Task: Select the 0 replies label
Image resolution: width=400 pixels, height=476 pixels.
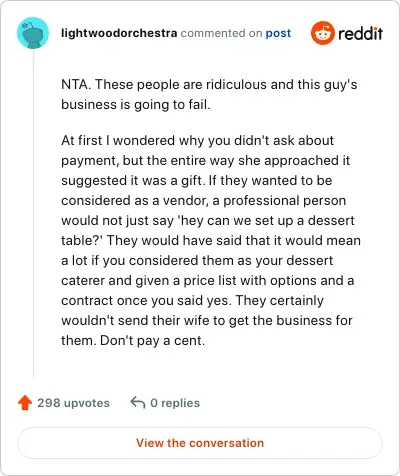Action: tap(175, 403)
